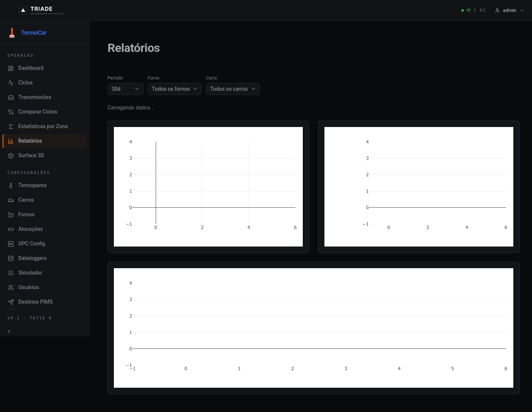532x412 pixels.
Task: Click the 'V0.1 · FATIA H' version text
Action: pyautogui.click(x=29, y=318)
